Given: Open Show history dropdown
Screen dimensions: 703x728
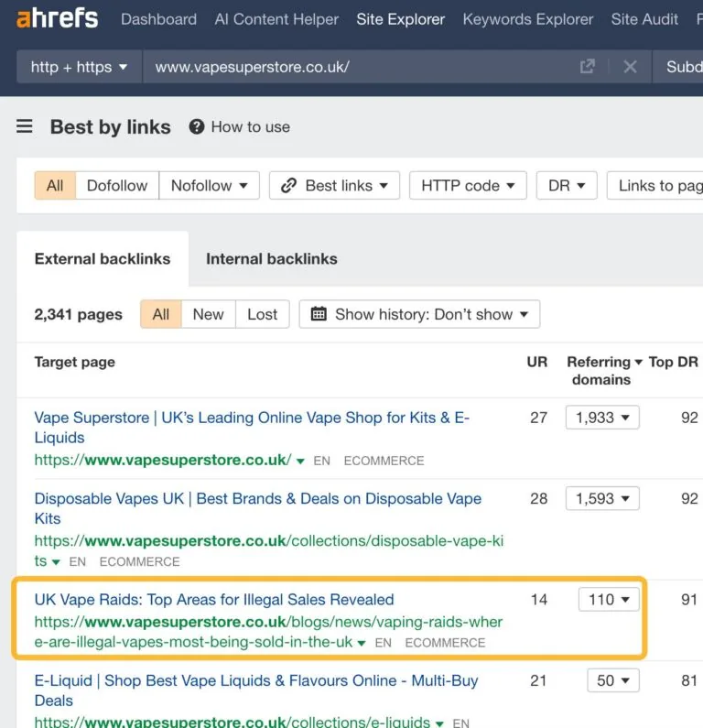Looking at the screenshot, I should 419,314.
